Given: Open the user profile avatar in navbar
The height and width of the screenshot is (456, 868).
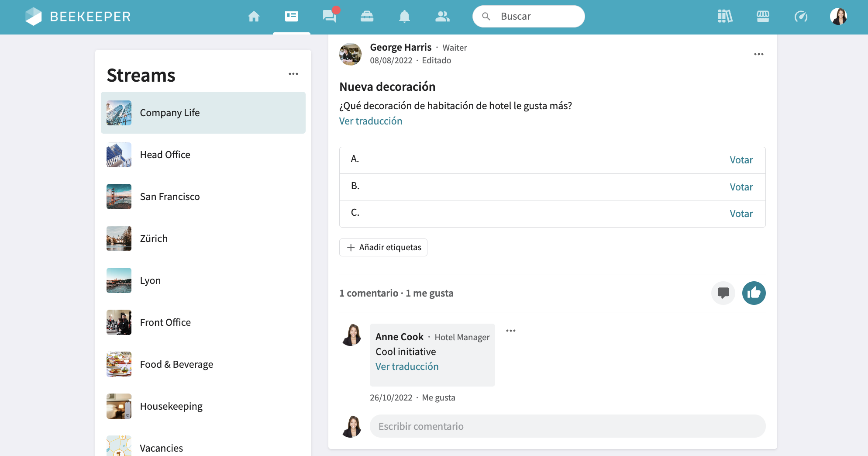Looking at the screenshot, I should point(838,17).
